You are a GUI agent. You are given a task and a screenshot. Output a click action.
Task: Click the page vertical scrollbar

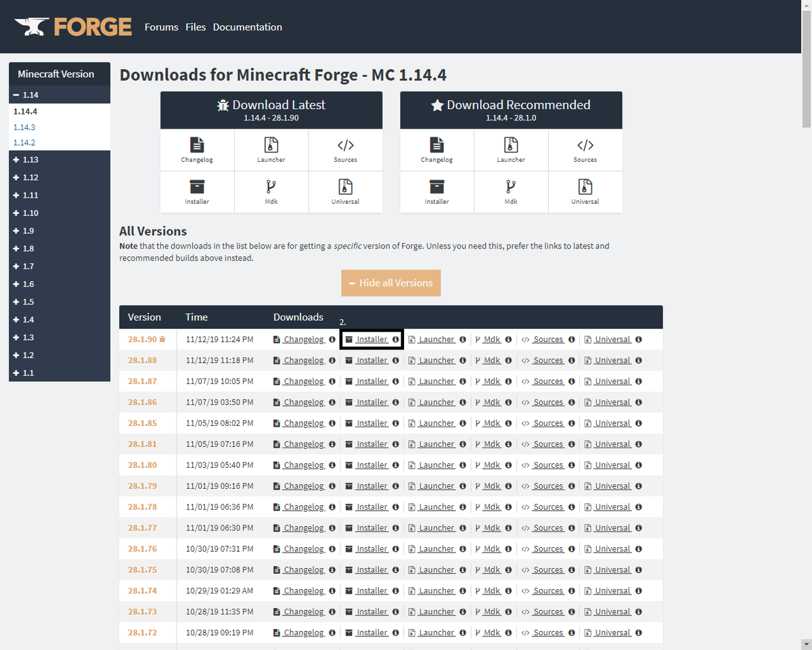click(806, 68)
